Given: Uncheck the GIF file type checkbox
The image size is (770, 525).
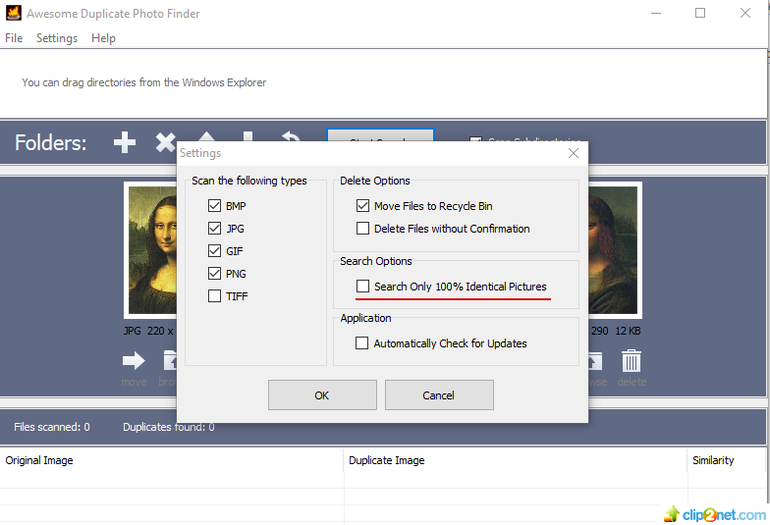Looking at the screenshot, I should (x=214, y=251).
